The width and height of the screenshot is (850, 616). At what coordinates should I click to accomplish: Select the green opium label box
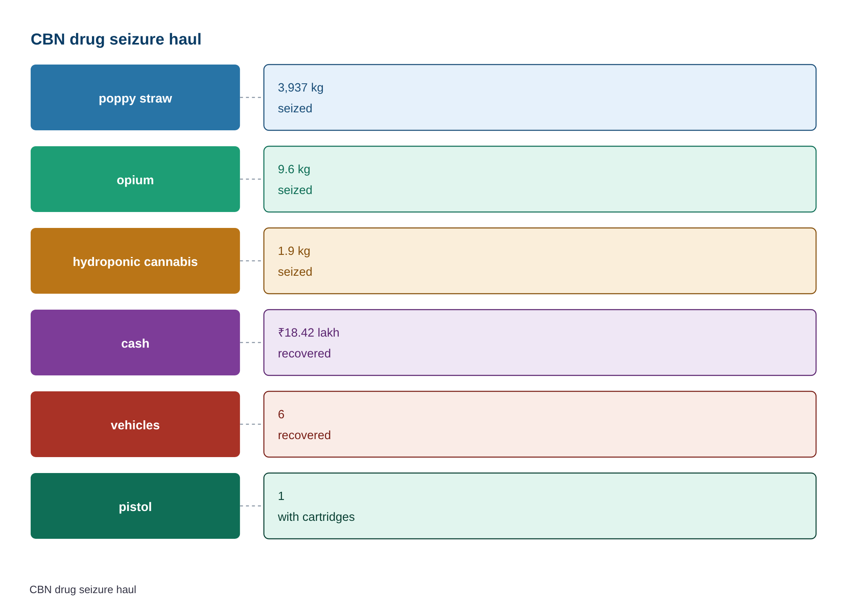pos(135,179)
